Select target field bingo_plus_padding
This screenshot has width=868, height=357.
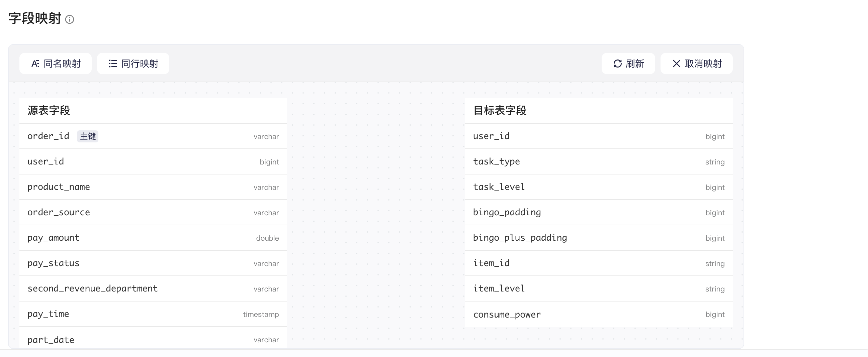[599, 238]
